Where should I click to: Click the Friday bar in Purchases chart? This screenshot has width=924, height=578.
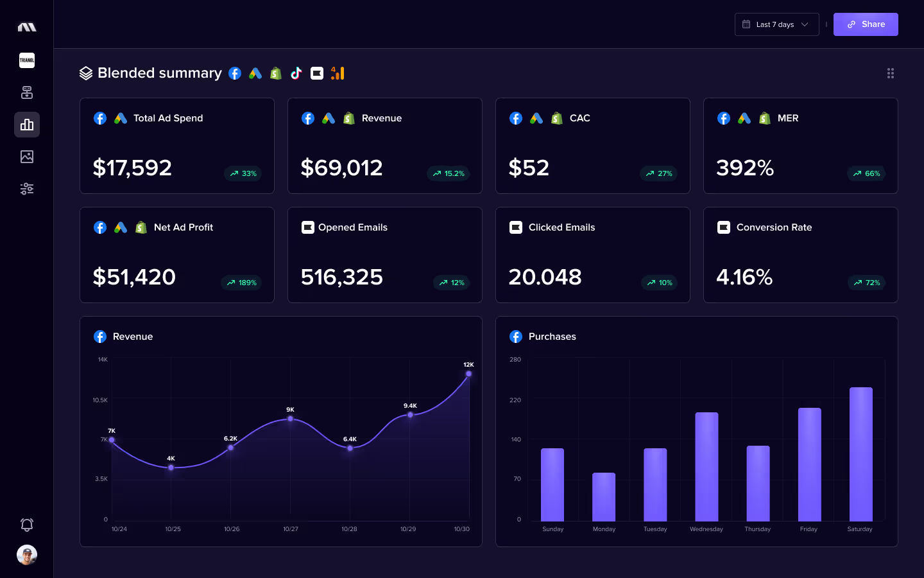click(810, 464)
